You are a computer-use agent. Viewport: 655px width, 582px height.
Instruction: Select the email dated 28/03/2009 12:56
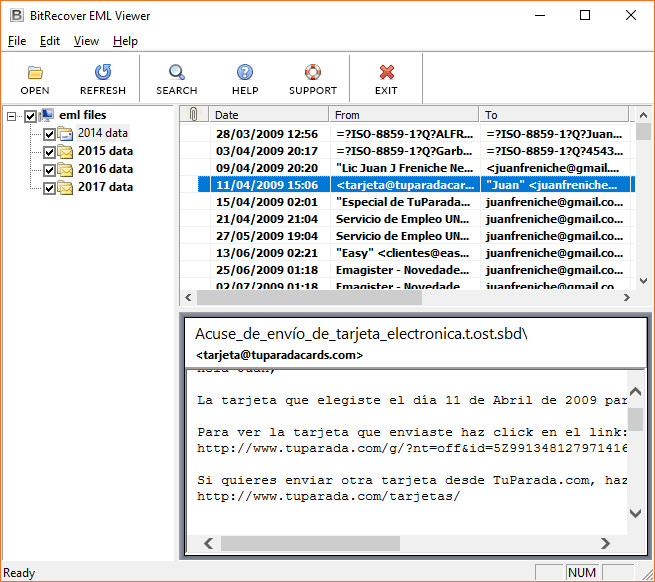[407, 134]
